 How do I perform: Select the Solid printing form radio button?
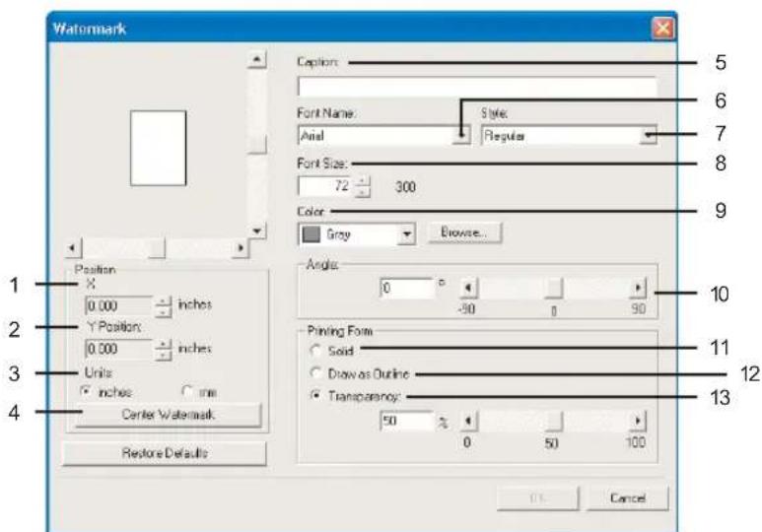coord(315,350)
